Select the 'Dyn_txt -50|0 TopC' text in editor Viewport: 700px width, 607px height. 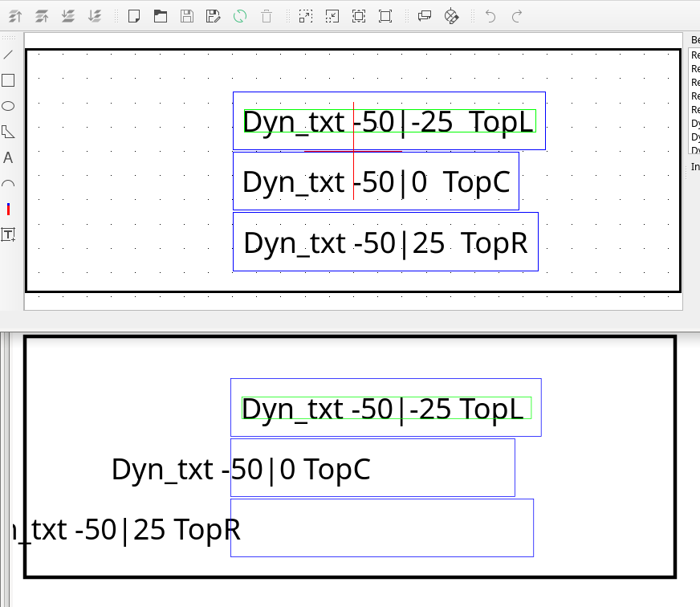pyautogui.click(x=376, y=182)
